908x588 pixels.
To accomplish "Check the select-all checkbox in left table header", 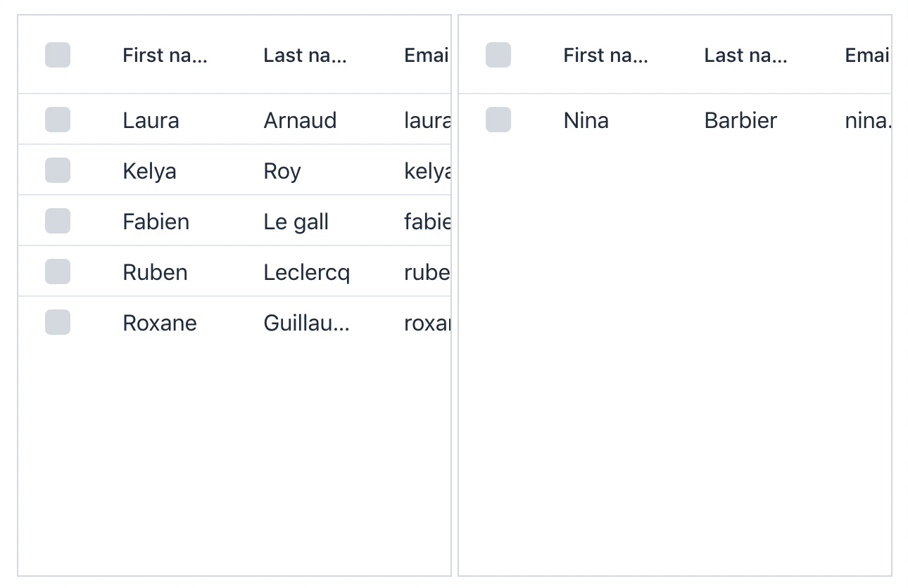I will (x=58, y=55).
